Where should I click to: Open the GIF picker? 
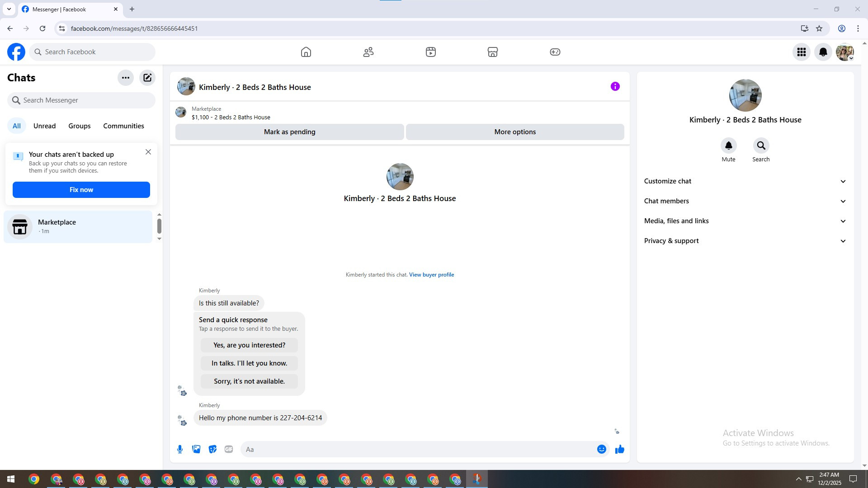(229, 449)
